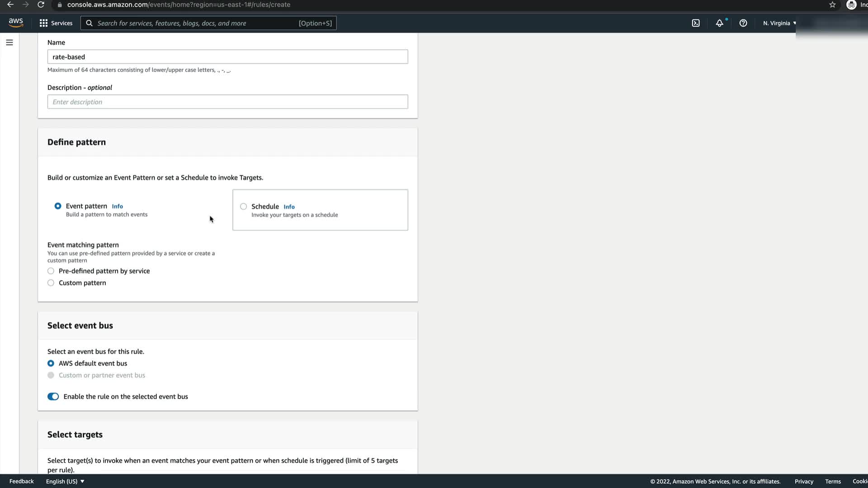Screen dimensions: 868x488
Task: Expand the hamburger side navigation menu
Action: click(x=9, y=42)
